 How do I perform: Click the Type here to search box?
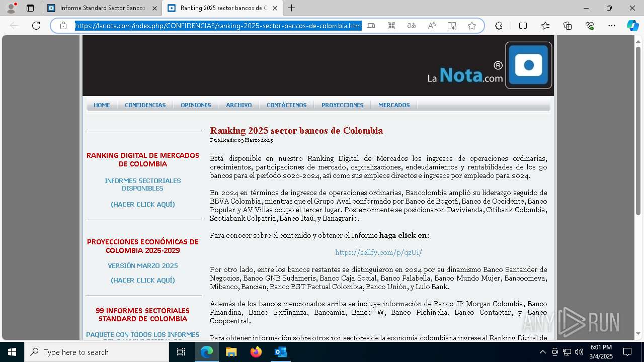97,352
